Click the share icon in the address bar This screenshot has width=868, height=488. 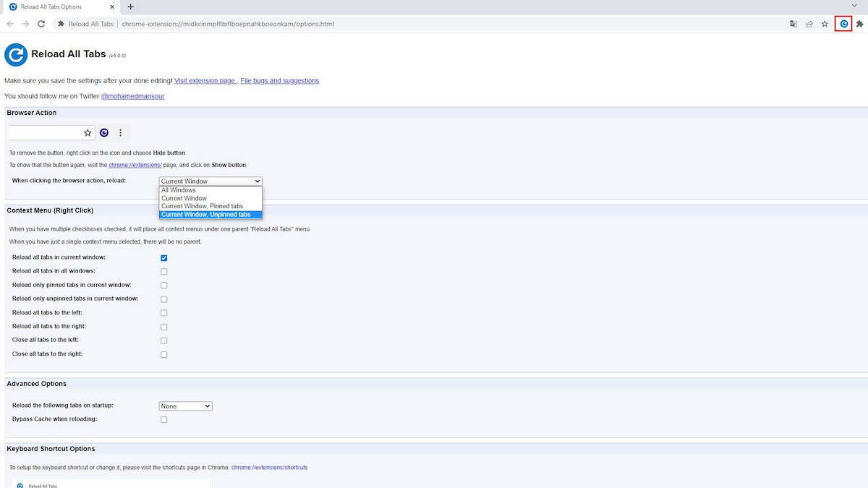click(x=809, y=23)
